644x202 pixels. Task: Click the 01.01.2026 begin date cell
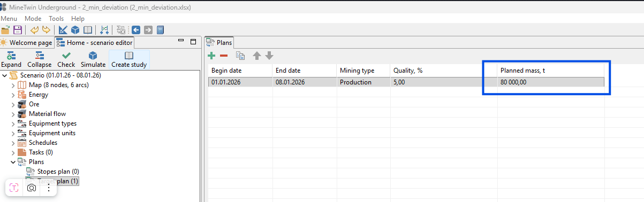click(240, 82)
